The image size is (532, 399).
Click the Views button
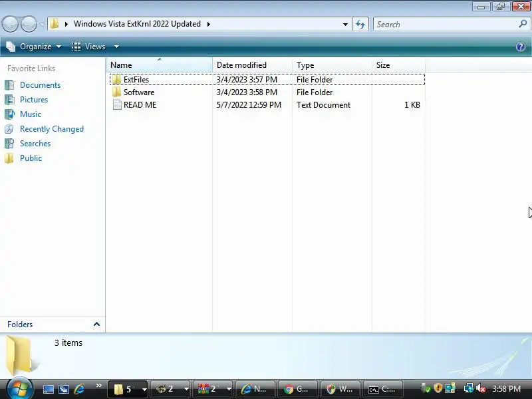[89, 47]
